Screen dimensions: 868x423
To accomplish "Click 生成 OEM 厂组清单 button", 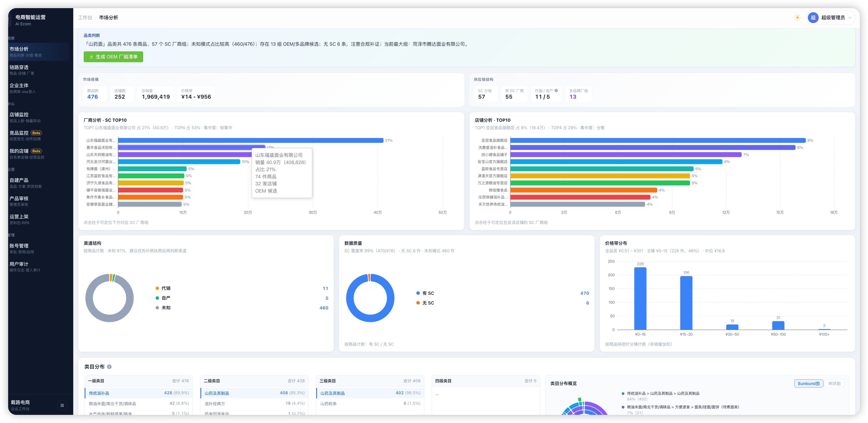I will 113,57.
